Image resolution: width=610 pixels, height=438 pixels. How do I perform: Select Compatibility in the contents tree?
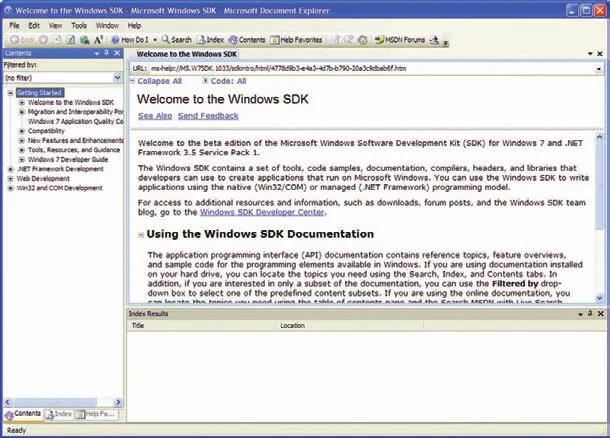pos(46,131)
